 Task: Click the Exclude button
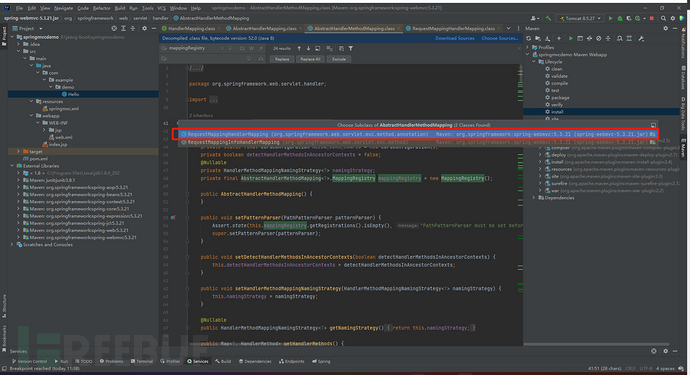point(339,59)
